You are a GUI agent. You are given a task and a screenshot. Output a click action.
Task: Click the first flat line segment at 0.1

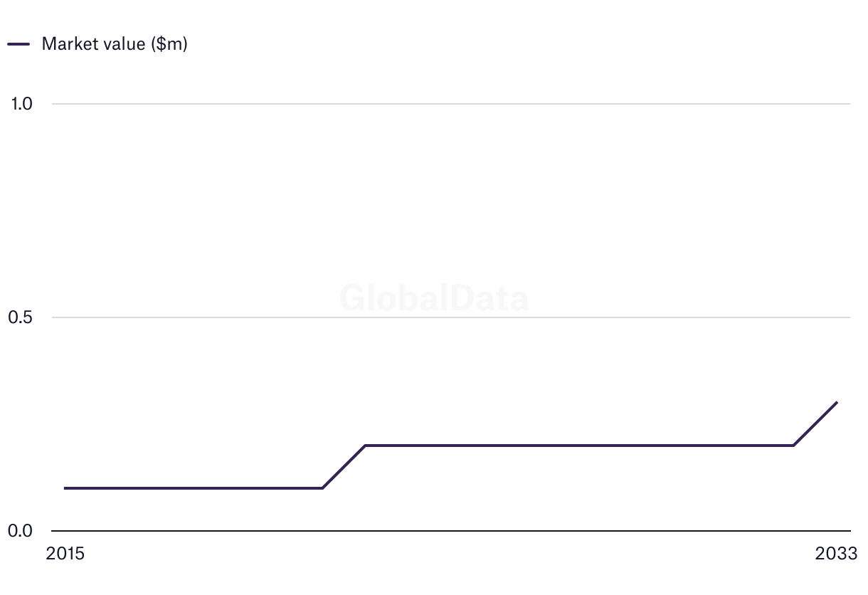click(192, 488)
